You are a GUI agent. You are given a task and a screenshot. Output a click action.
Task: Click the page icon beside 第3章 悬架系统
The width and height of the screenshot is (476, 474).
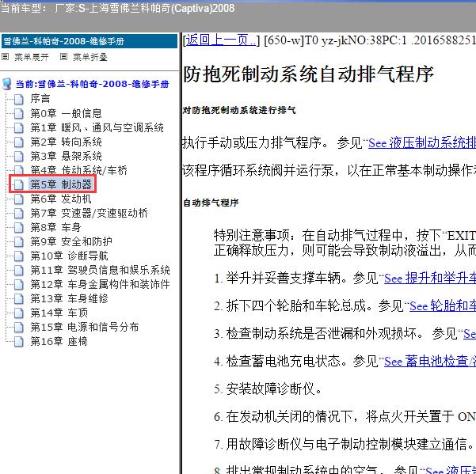click(19, 156)
